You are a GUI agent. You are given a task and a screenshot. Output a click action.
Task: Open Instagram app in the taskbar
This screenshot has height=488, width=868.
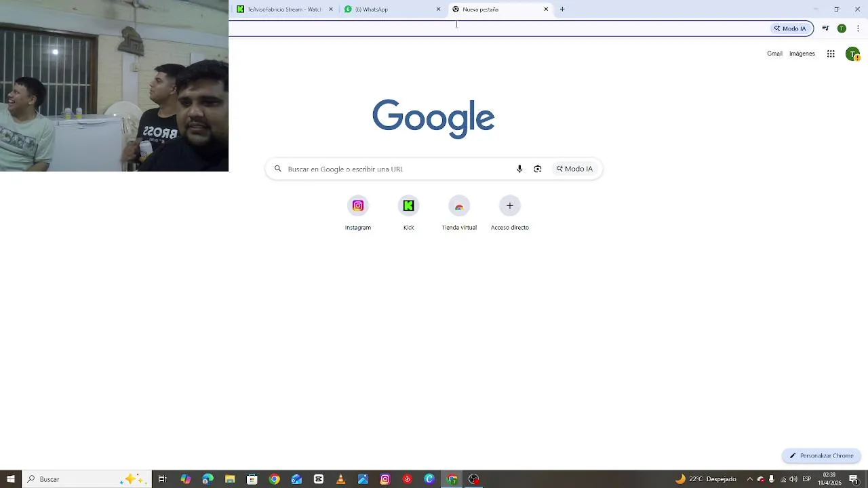(x=385, y=479)
